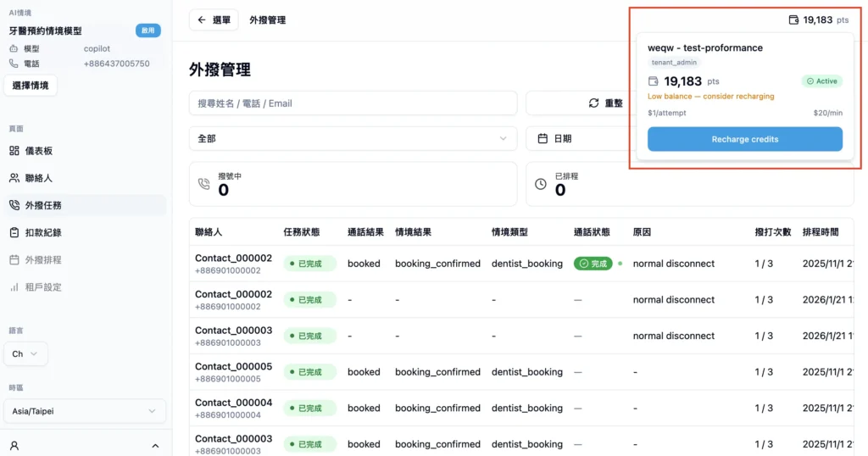Click the 情境結果 column header
Viewport: 868px width, 456px height.
(x=413, y=232)
